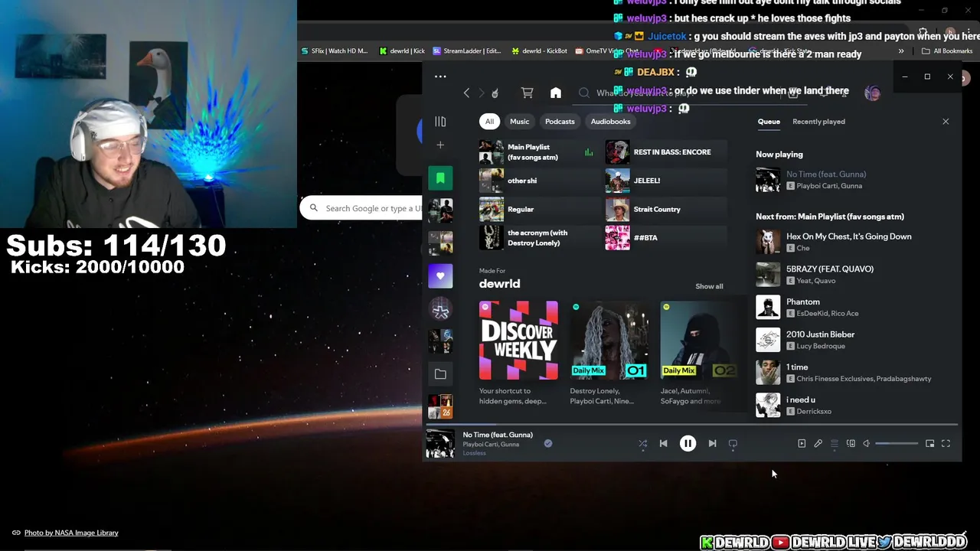Expand the bookmarks overflow chevron in browser
Image resolution: width=980 pixels, height=551 pixels.
click(x=901, y=51)
